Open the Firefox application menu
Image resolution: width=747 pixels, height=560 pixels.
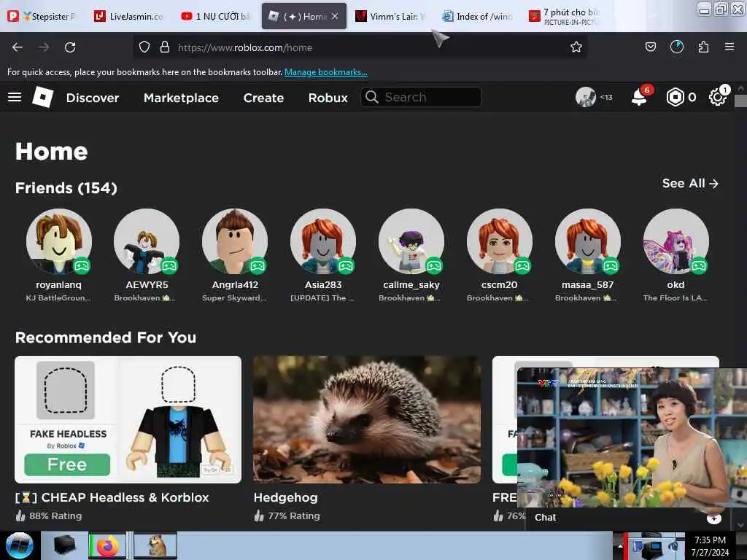729,47
